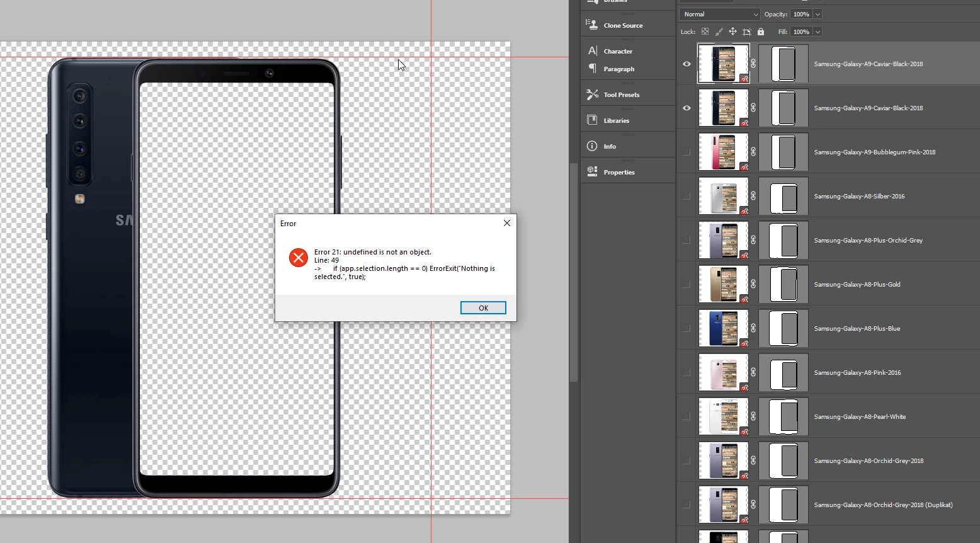Select the A8-Pearl-White layer thumbnail

pyautogui.click(x=724, y=416)
